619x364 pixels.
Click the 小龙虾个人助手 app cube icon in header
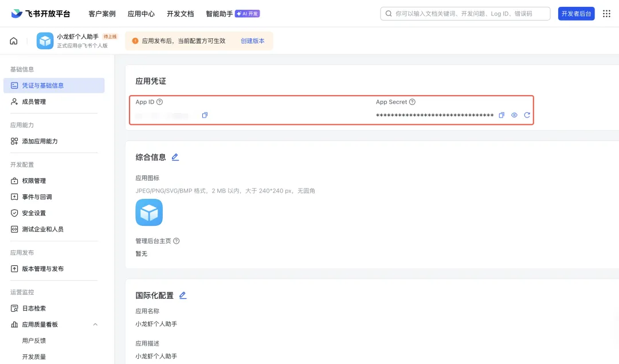click(x=45, y=41)
